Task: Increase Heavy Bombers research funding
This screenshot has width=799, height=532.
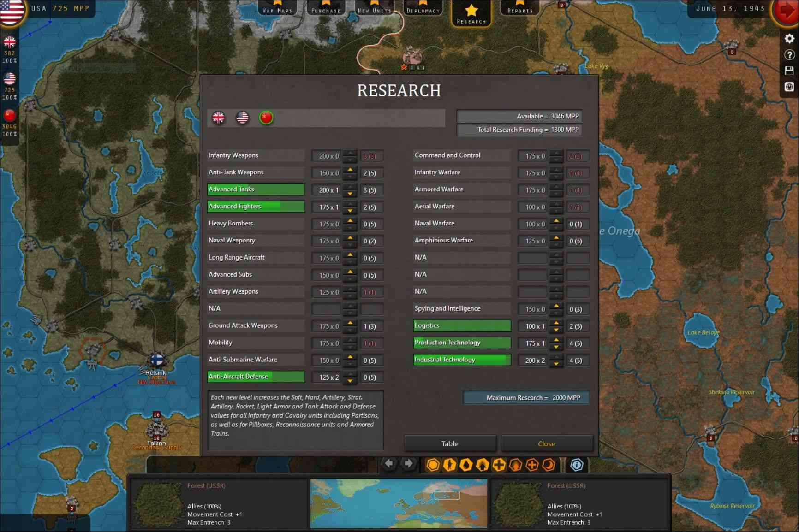Action: [350, 221]
